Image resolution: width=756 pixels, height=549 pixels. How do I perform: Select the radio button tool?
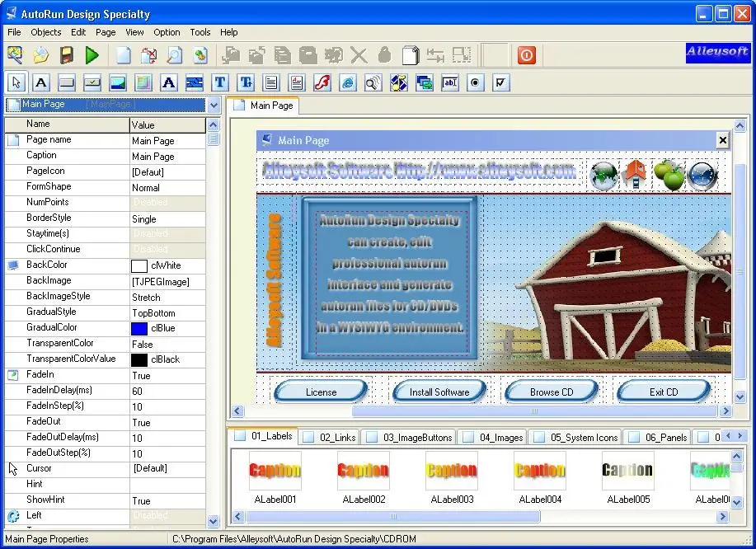(475, 83)
